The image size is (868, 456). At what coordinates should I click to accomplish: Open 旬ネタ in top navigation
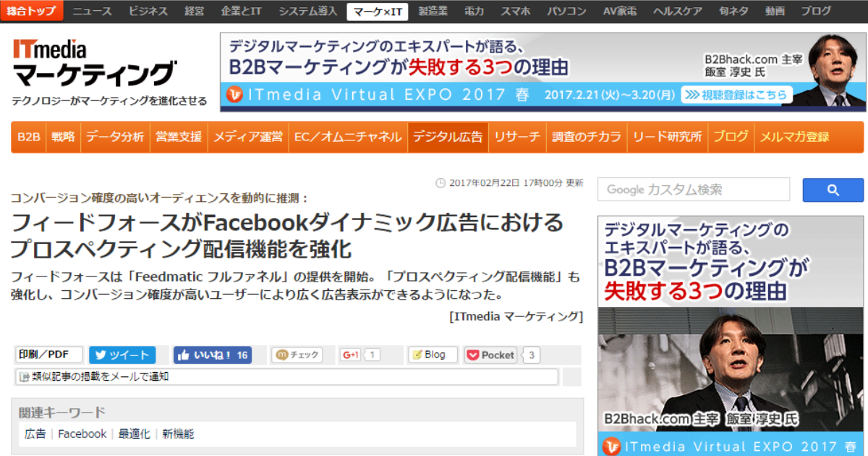[734, 11]
